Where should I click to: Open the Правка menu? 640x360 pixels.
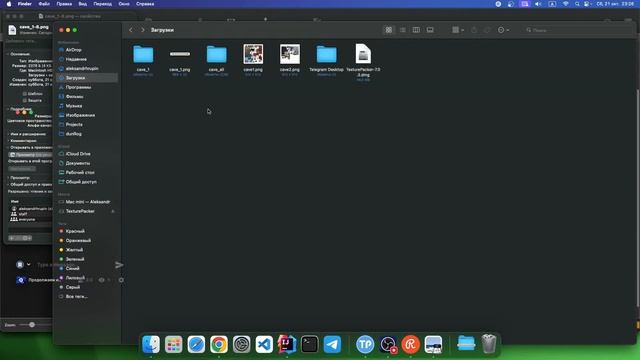(64, 4)
